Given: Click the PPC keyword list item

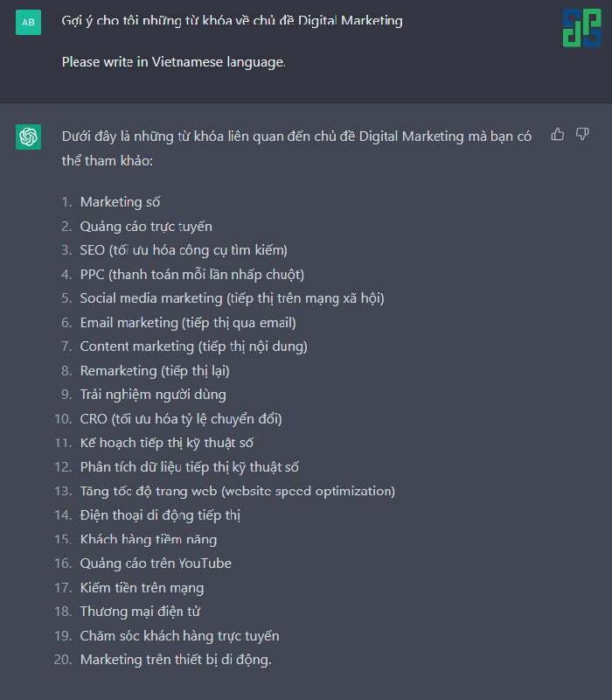Looking at the screenshot, I should 191,274.
